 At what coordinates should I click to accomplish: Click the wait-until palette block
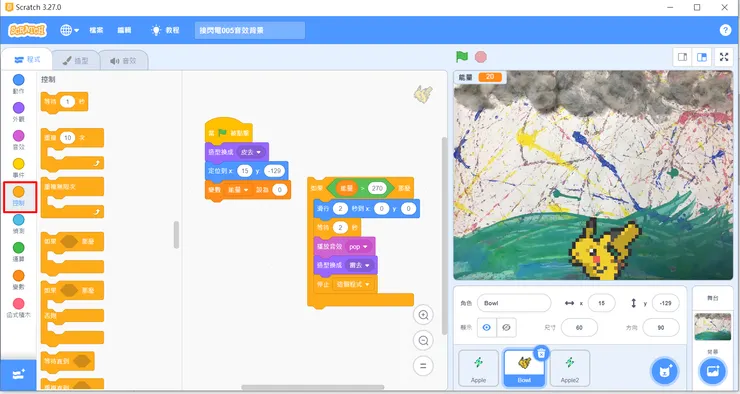[67, 361]
